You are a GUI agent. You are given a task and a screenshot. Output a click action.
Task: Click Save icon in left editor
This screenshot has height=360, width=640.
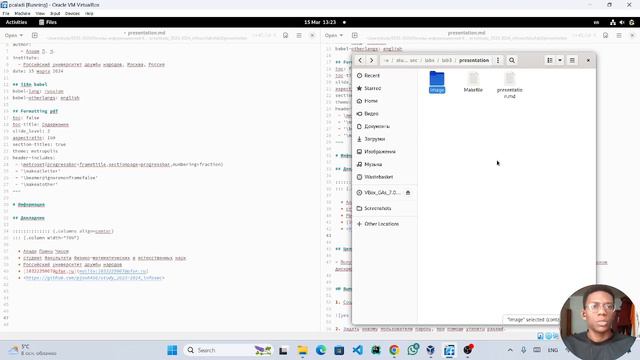tap(285, 36)
